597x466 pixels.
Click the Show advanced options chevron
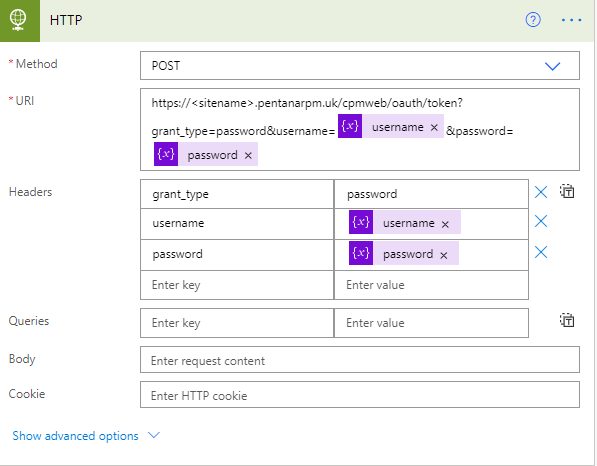pyautogui.click(x=154, y=435)
